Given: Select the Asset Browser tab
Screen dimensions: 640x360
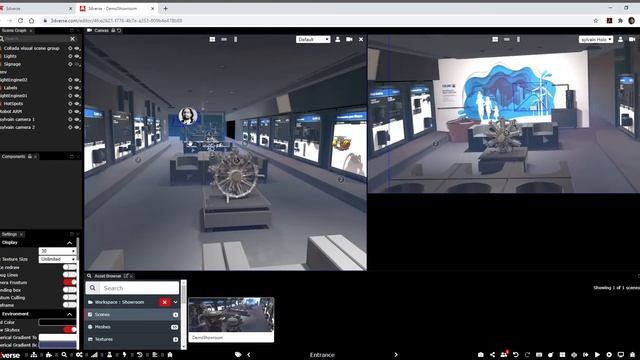Looking at the screenshot, I should tap(108, 276).
